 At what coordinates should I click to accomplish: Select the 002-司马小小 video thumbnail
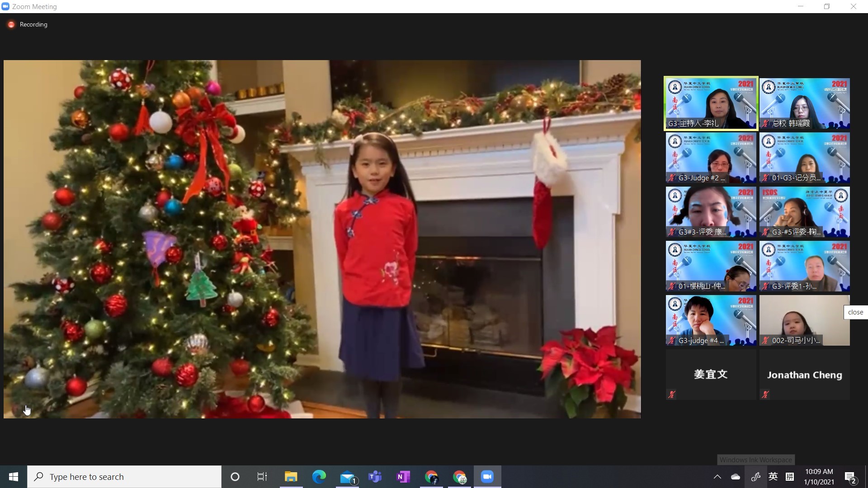[x=805, y=320]
